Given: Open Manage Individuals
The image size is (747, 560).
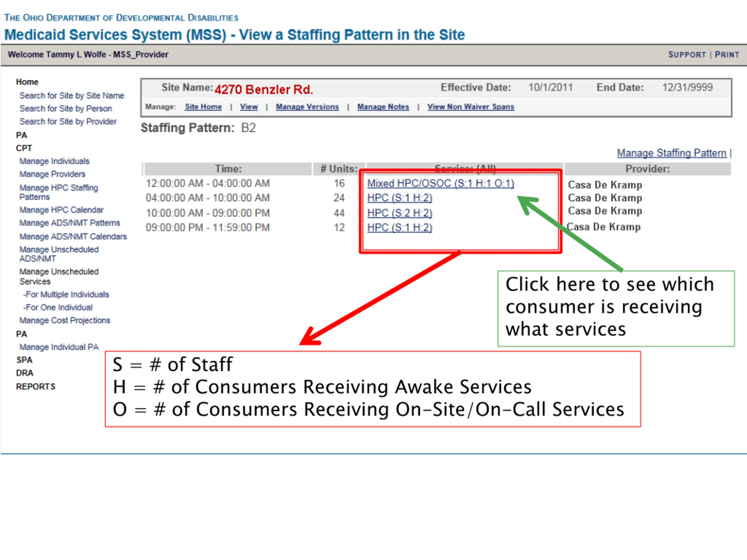Looking at the screenshot, I should point(54,161).
